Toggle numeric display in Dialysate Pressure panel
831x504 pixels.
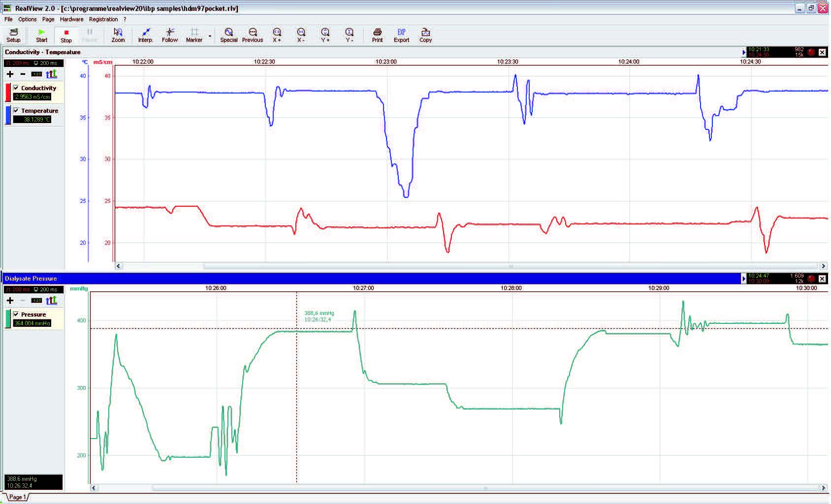36,301
